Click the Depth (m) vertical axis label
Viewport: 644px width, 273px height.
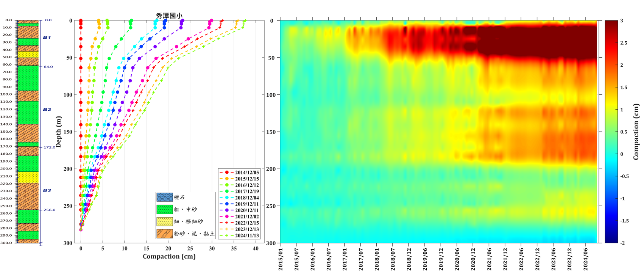tap(59, 132)
